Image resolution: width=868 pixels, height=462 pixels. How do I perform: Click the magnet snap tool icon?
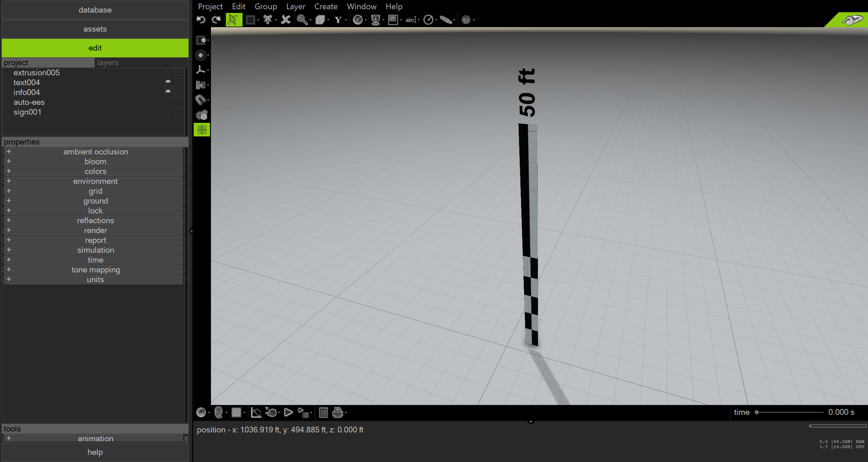201,100
